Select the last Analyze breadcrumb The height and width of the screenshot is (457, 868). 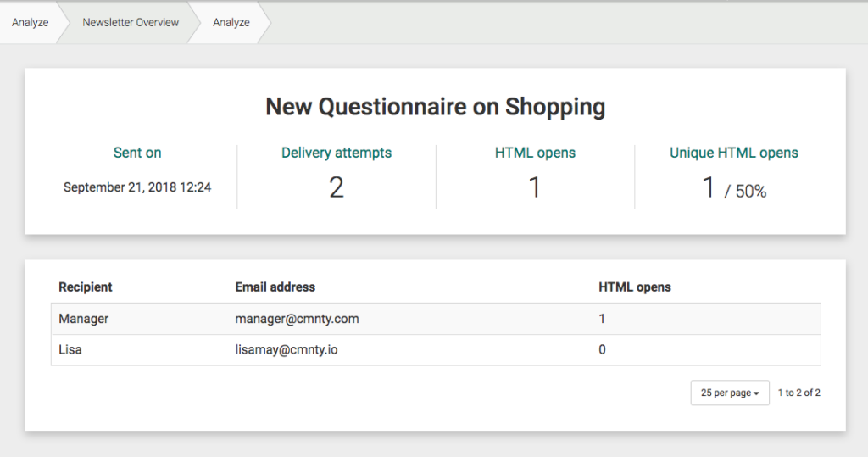(231, 23)
